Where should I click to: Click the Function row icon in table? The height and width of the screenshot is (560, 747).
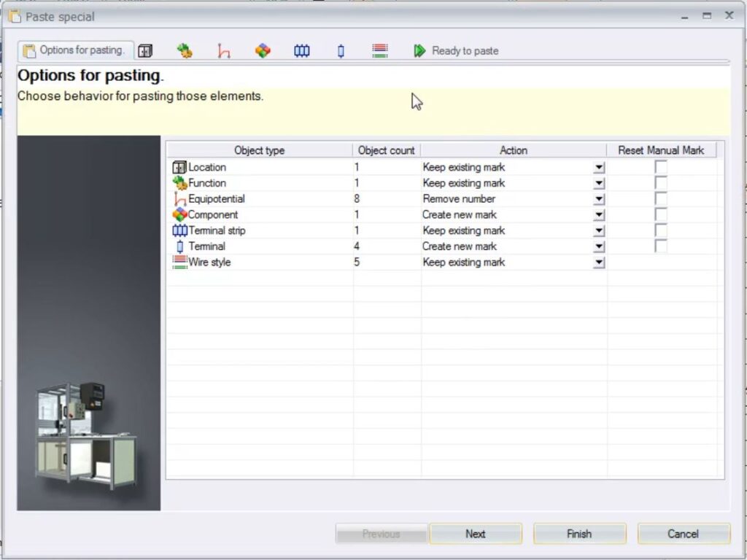(179, 183)
